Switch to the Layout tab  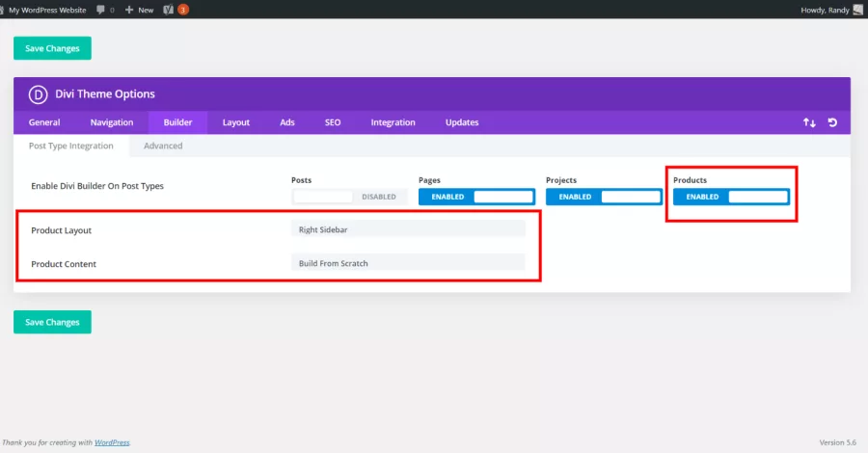pos(236,122)
